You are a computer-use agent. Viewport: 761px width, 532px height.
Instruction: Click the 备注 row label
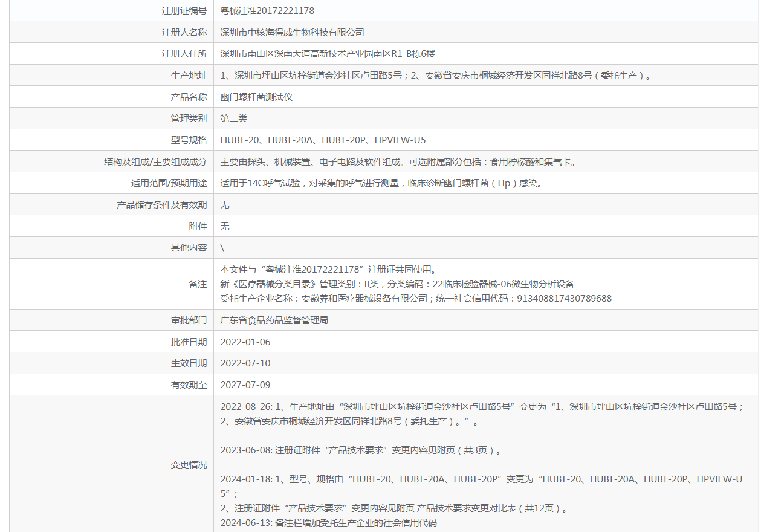pos(198,284)
